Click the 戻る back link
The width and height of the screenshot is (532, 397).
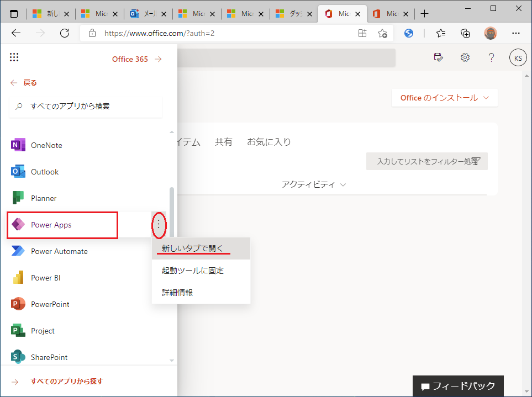(23, 82)
